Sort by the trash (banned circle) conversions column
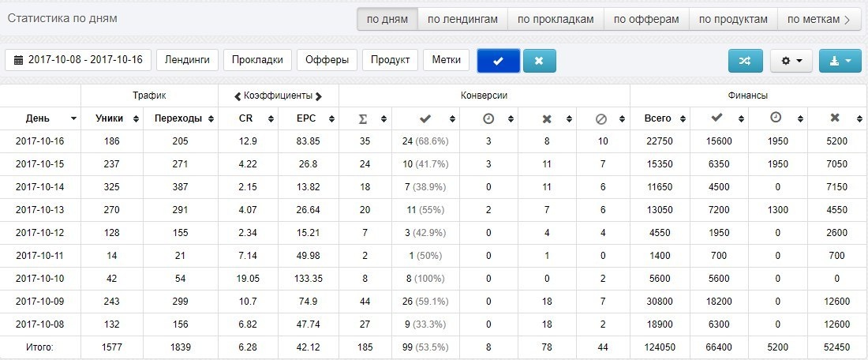 (602, 118)
